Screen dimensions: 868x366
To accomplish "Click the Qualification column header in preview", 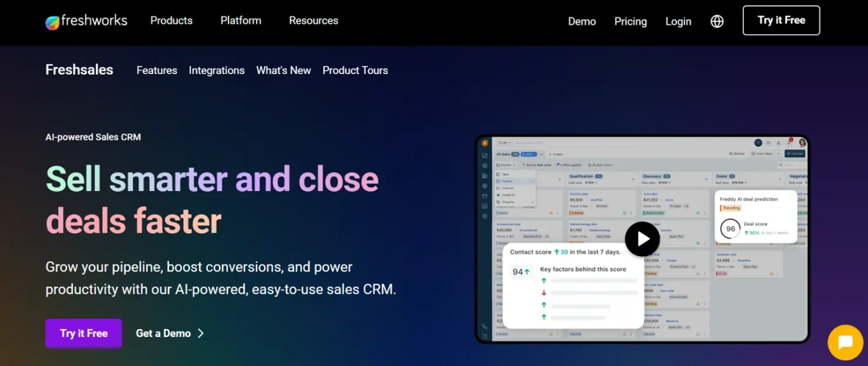I will 581,176.
